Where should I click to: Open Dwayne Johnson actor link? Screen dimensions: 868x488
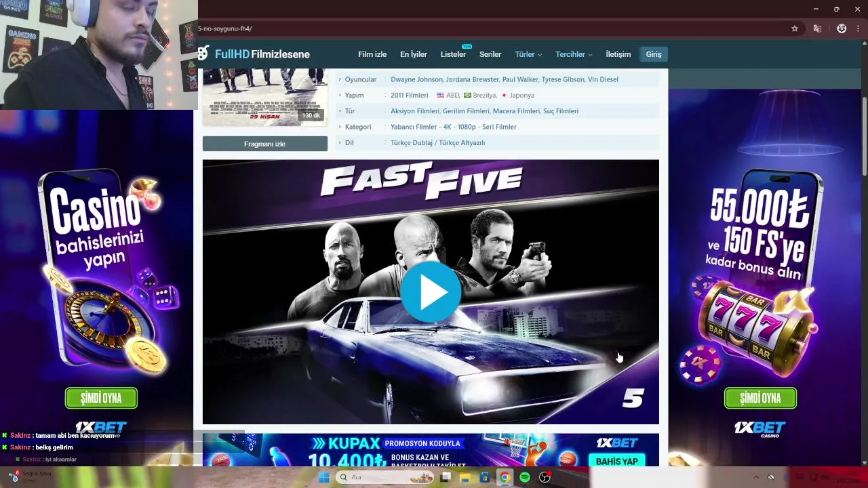coord(416,79)
